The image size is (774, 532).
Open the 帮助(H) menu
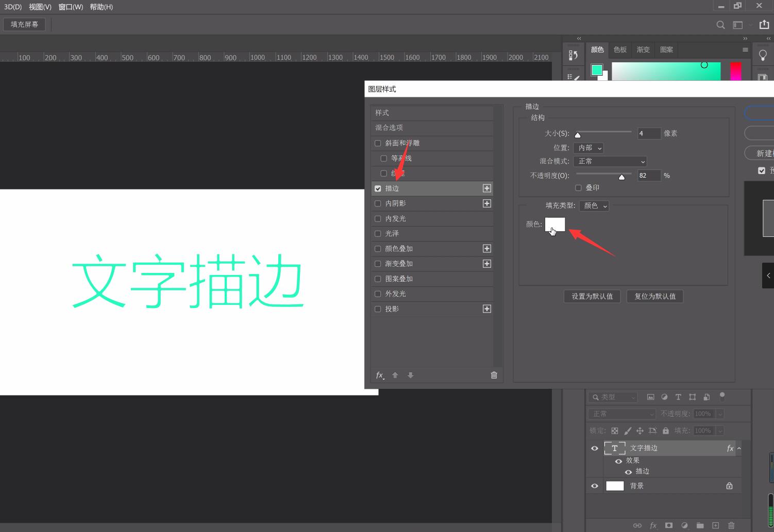[101, 7]
